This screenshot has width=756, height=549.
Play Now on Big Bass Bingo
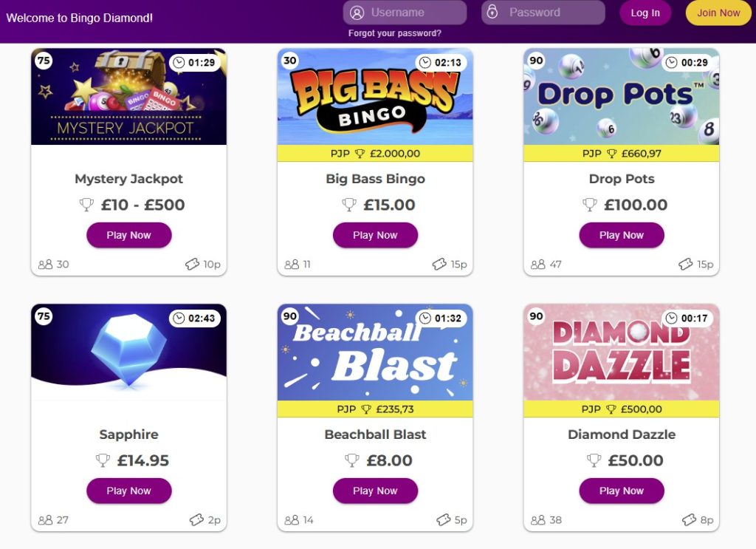(375, 235)
